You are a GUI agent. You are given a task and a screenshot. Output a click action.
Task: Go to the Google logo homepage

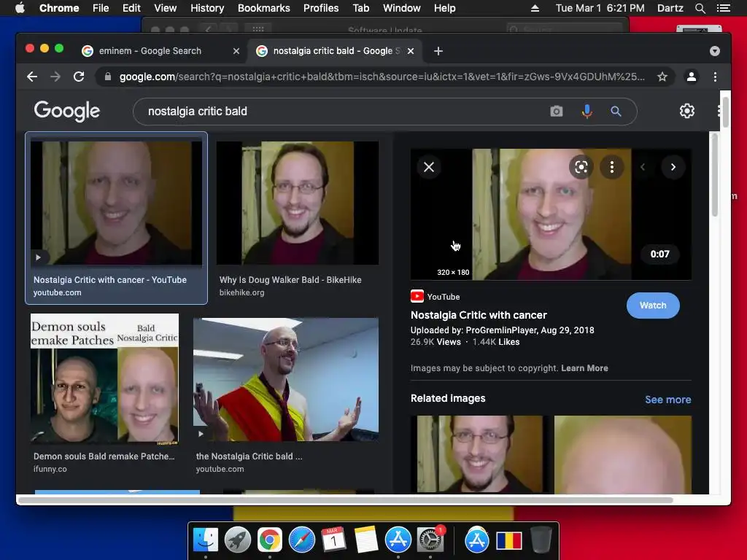[66, 111]
